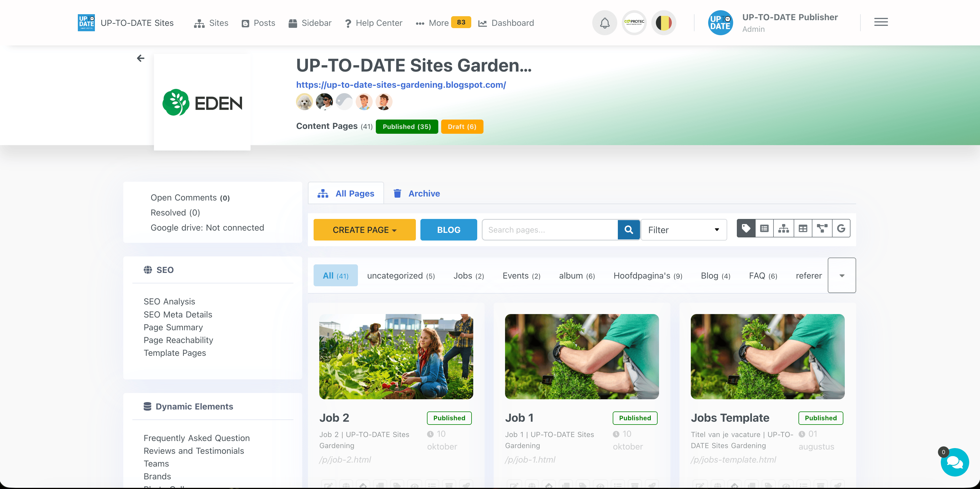
Task: Open the gardening blogspot URL link
Action: [x=401, y=85]
